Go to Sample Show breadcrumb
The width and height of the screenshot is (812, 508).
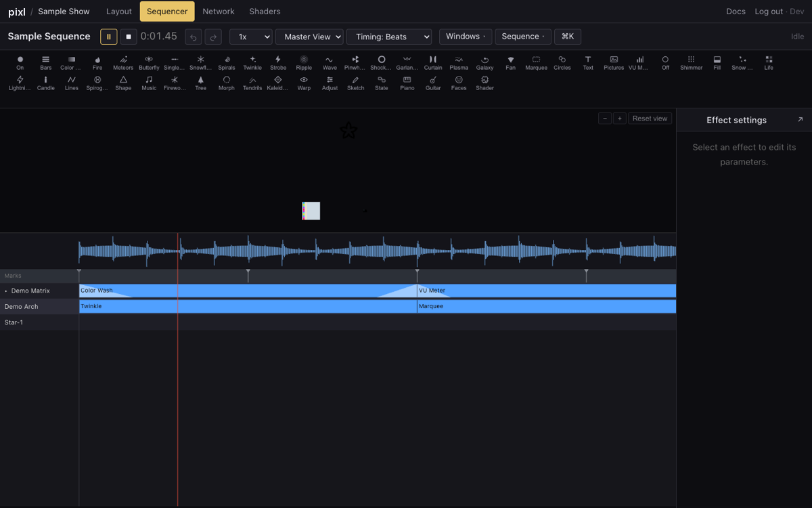coord(64,12)
